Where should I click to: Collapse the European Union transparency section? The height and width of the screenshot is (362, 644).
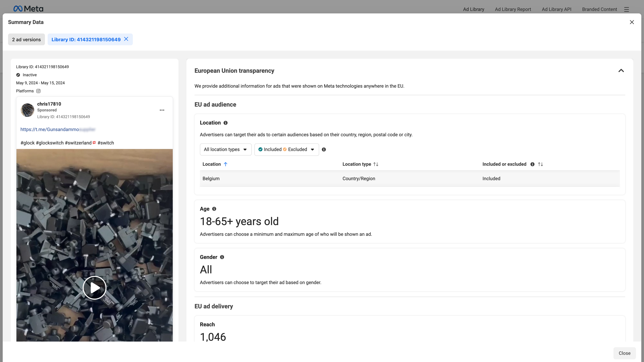[621, 71]
